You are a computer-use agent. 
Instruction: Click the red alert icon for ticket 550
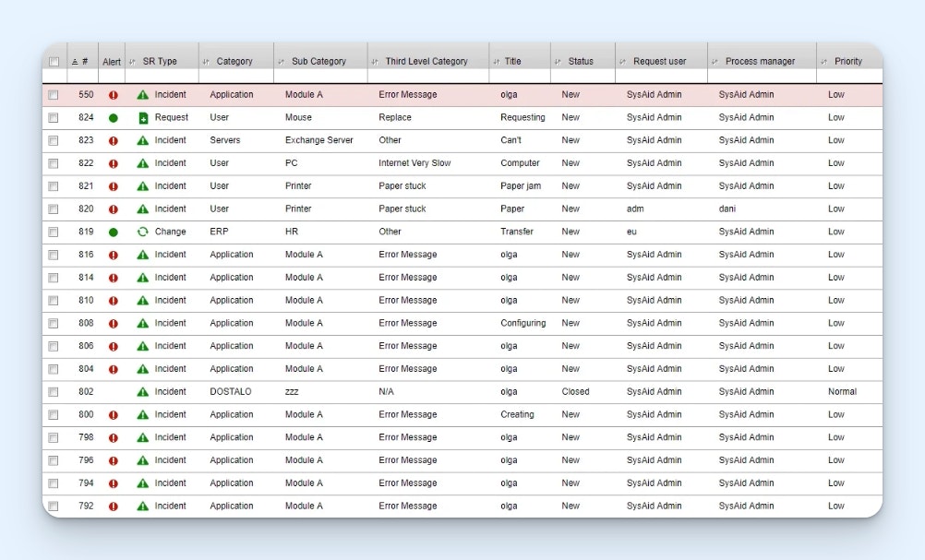pyautogui.click(x=113, y=95)
